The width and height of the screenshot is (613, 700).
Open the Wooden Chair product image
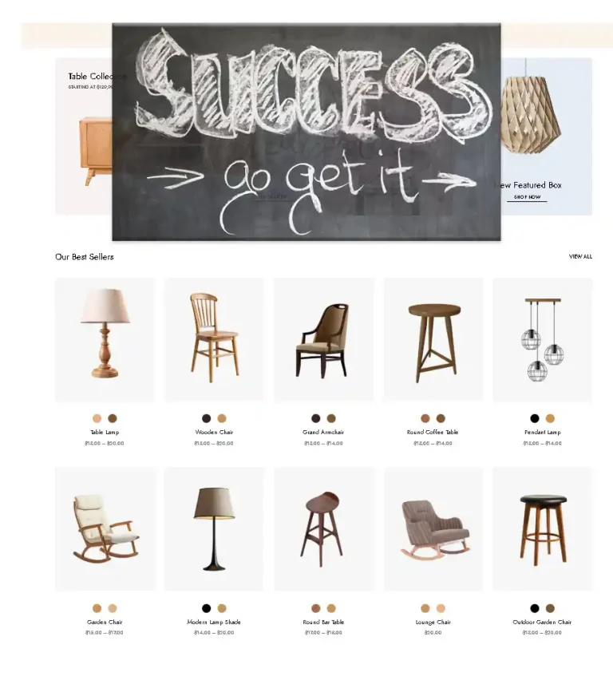tap(214, 340)
